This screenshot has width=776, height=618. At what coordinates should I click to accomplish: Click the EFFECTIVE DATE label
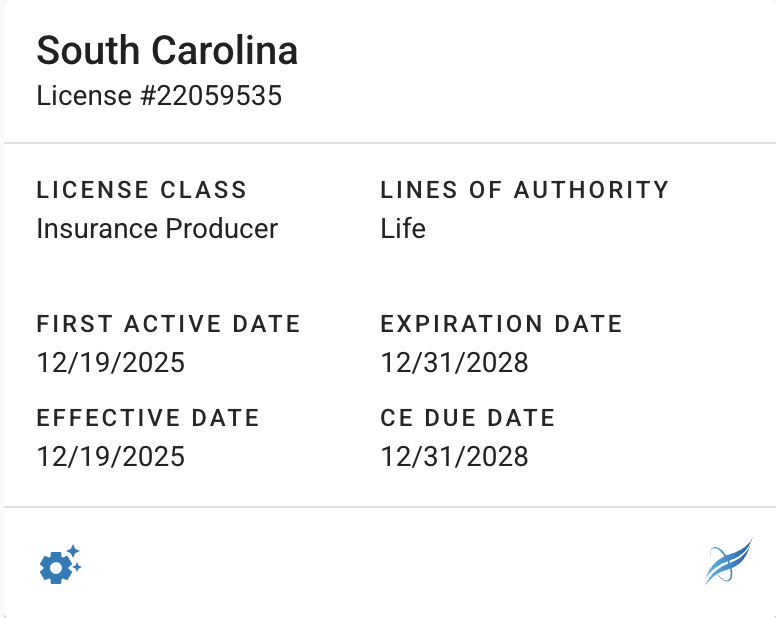tap(148, 418)
